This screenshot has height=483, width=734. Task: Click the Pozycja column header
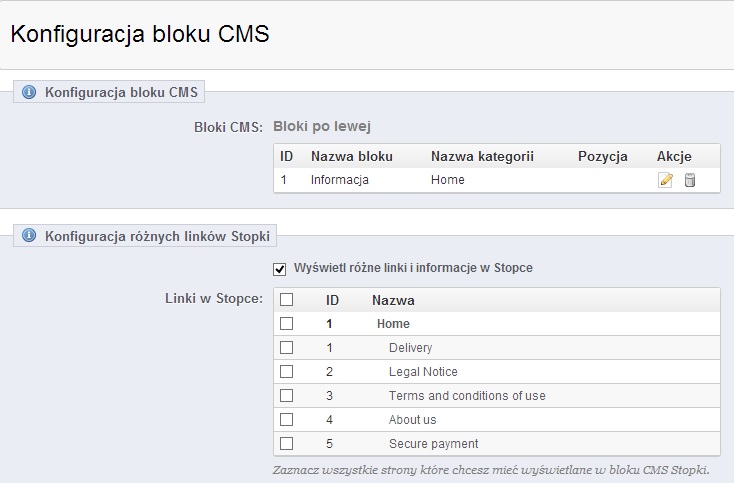click(602, 156)
